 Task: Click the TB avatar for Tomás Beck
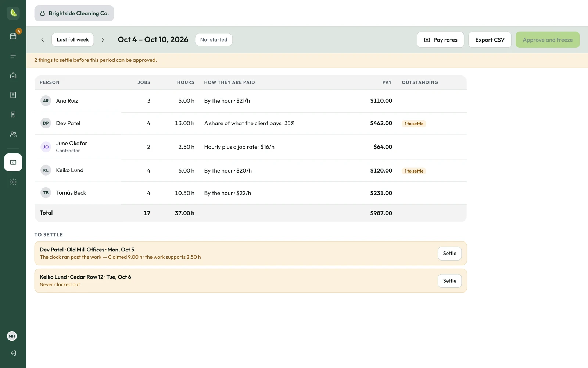tap(46, 193)
